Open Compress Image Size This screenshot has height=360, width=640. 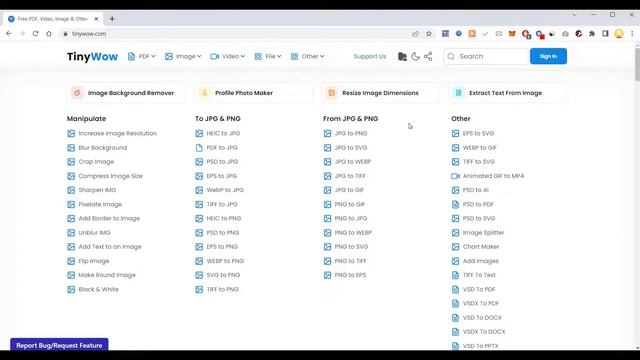point(110,176)
